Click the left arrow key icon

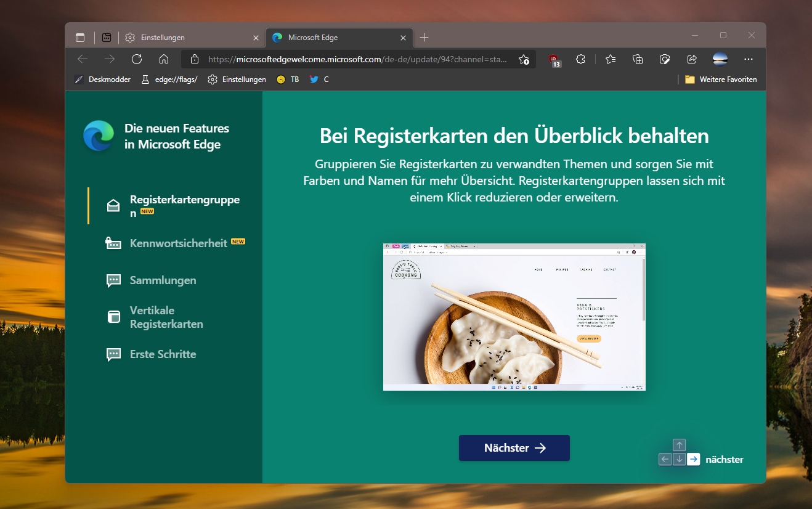pos(665,459)
